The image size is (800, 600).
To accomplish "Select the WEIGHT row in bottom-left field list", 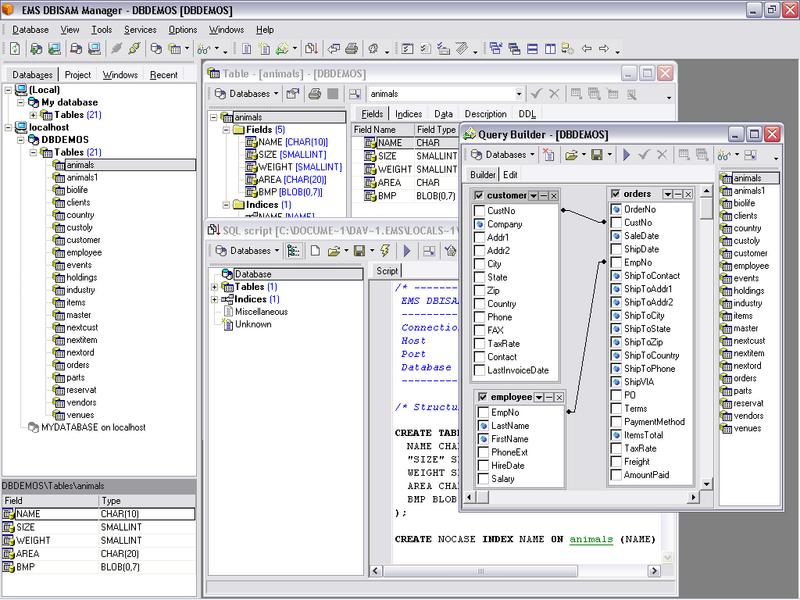I will point(98,540).
